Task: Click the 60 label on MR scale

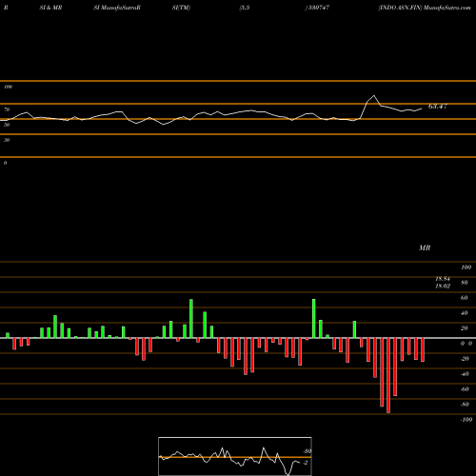Action: click(x=465, y=298)
